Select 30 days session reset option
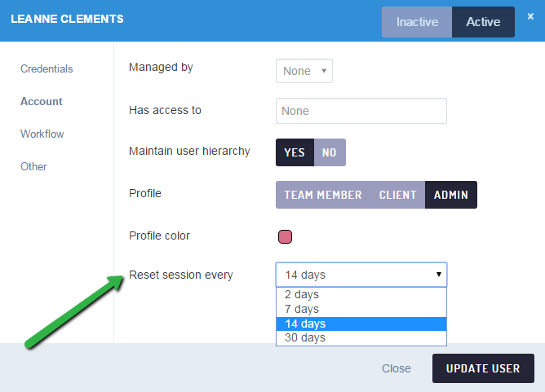The image size is (545, 392). click(x=361, y=338)
